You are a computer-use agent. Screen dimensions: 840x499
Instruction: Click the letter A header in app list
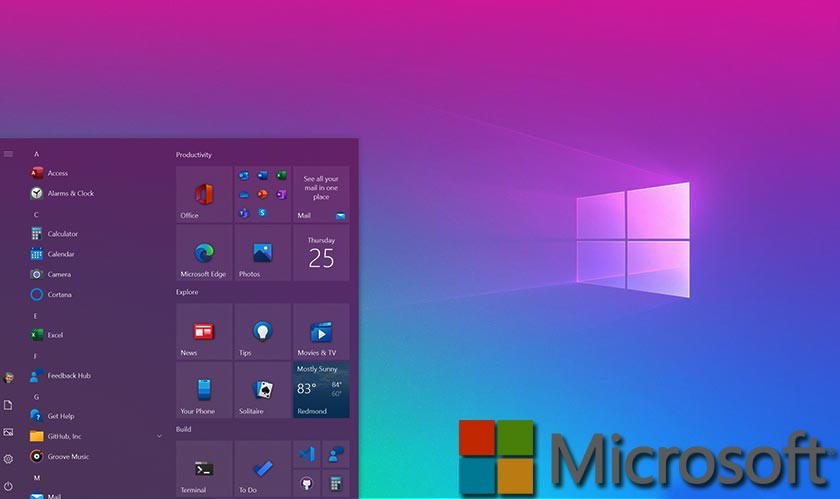pyautogui.click(x=36, y=154)
